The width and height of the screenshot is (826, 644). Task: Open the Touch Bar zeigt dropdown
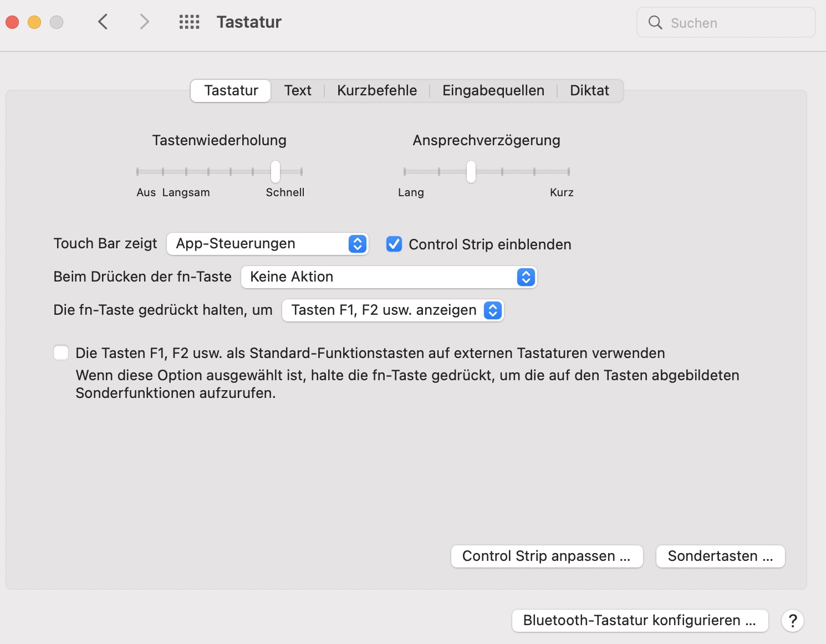(x=267, y=244)
